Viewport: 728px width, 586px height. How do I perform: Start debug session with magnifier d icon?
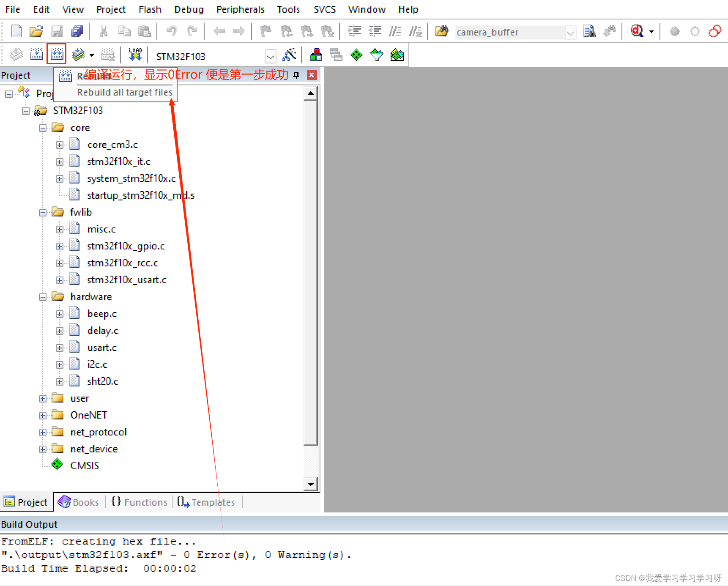[x=637, y=31]
